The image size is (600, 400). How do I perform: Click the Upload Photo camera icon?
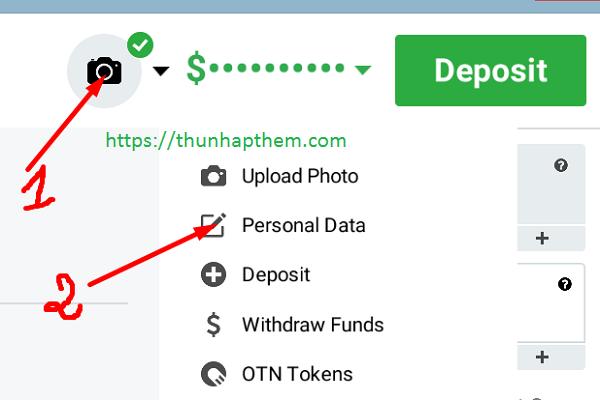point(214,176)
